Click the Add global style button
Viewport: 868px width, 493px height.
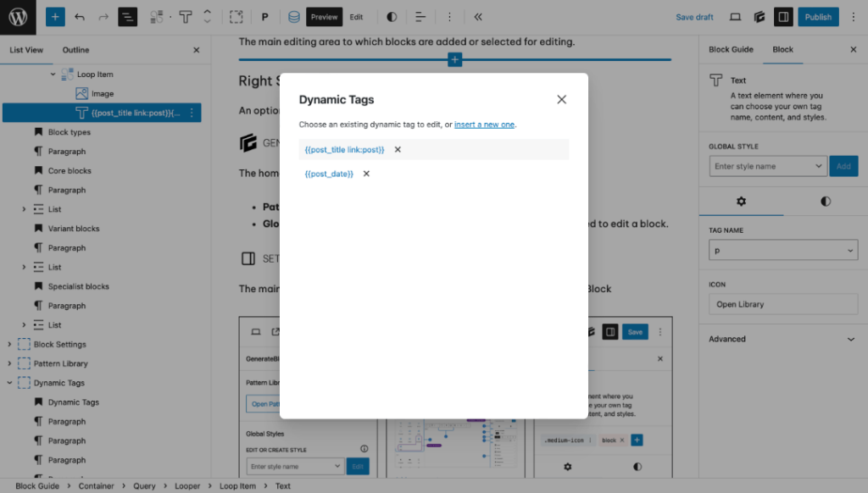click(843, 166)
